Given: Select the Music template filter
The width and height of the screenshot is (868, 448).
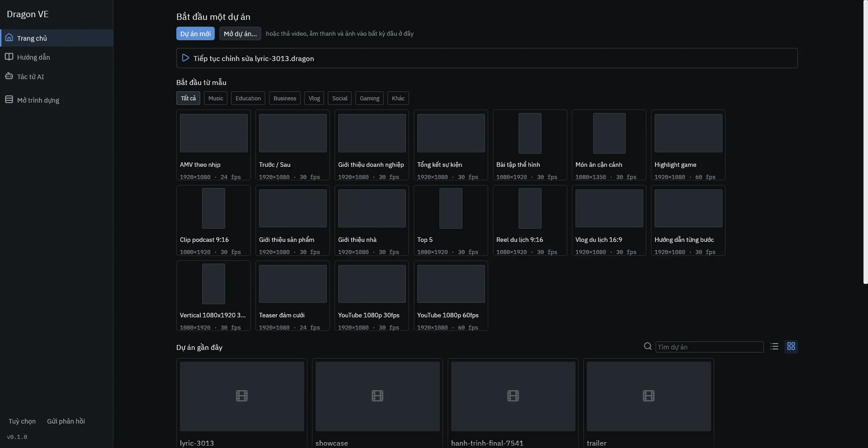Looking at the screenshot, I should click(x=216, y=98).
